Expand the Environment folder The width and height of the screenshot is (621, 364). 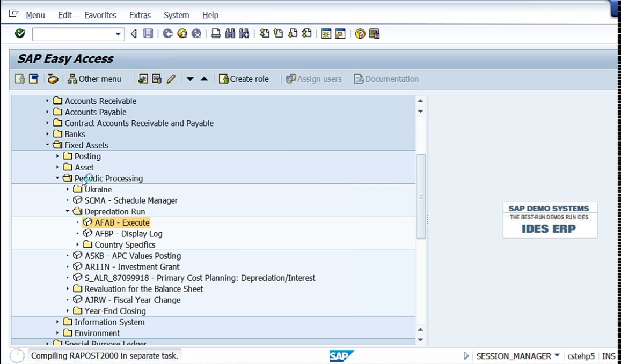57,333
